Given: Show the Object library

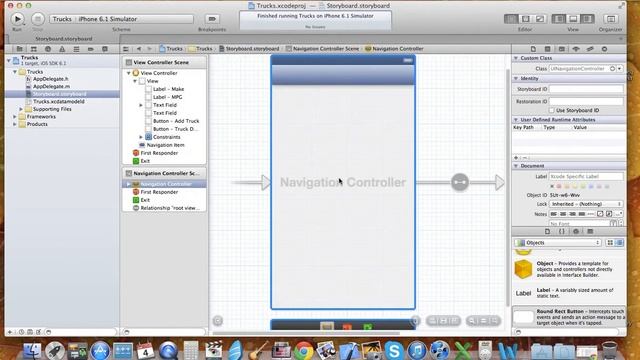Looking at the screenshot, I should click(576, 231).
